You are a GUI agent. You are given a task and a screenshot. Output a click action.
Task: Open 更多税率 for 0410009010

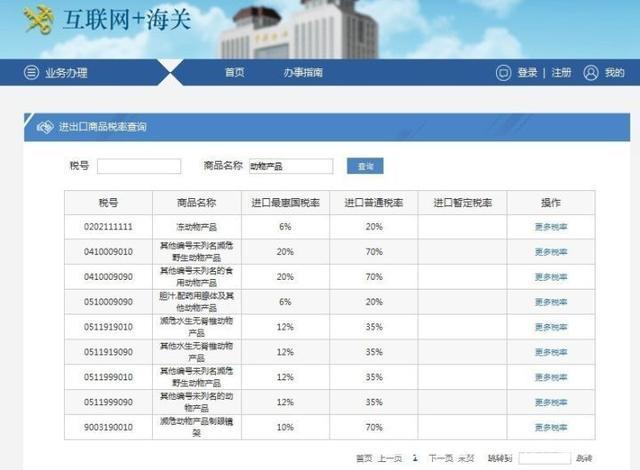click(x=551, y=252)
